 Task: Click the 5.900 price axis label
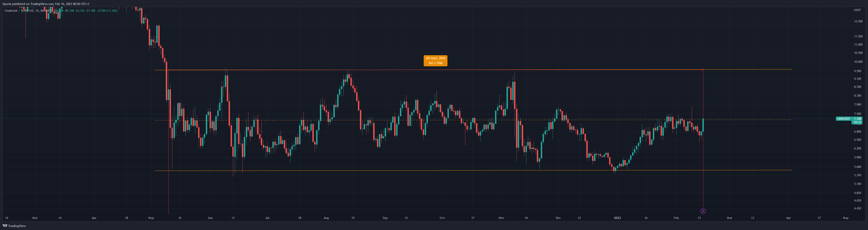tap(858, 157)
